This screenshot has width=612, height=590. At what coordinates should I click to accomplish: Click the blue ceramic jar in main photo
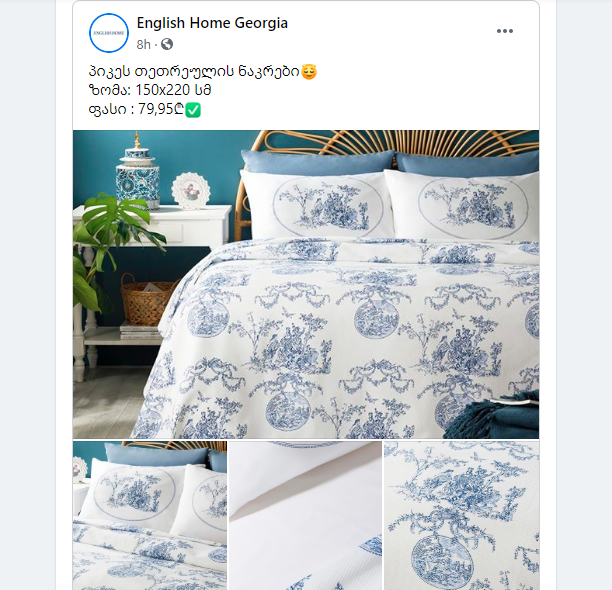[x=137, y=172]
